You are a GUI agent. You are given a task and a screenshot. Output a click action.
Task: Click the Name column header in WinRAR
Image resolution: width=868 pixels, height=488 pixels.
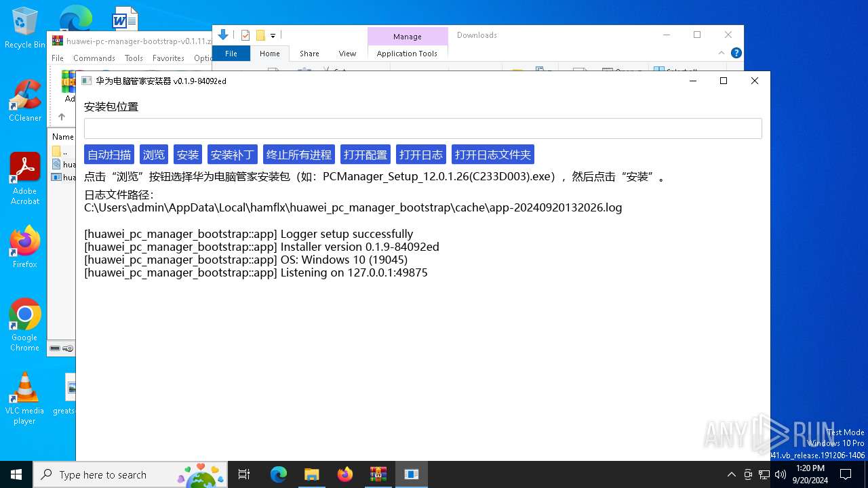[x=63, y=137]
